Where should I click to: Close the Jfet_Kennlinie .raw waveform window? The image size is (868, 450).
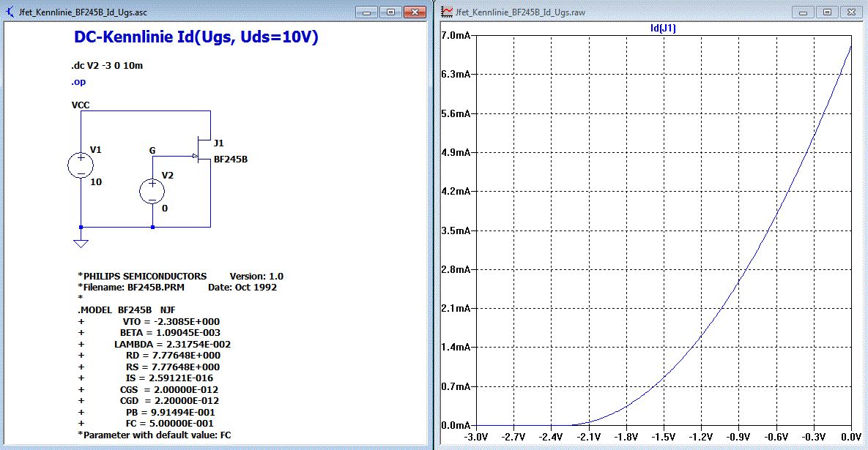pos(850,12)
